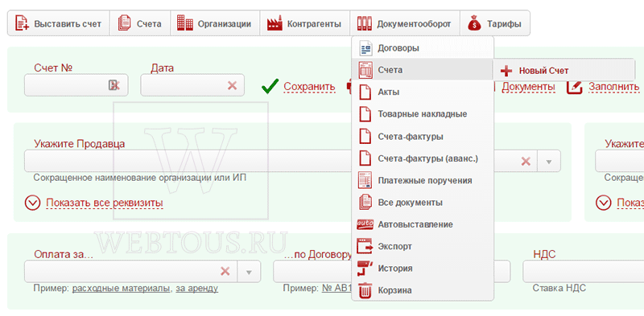Image resolution: width=644 pixels, height=316 pixels.
Task: Select Все документы menu entry
Action: tap(423, 203)
